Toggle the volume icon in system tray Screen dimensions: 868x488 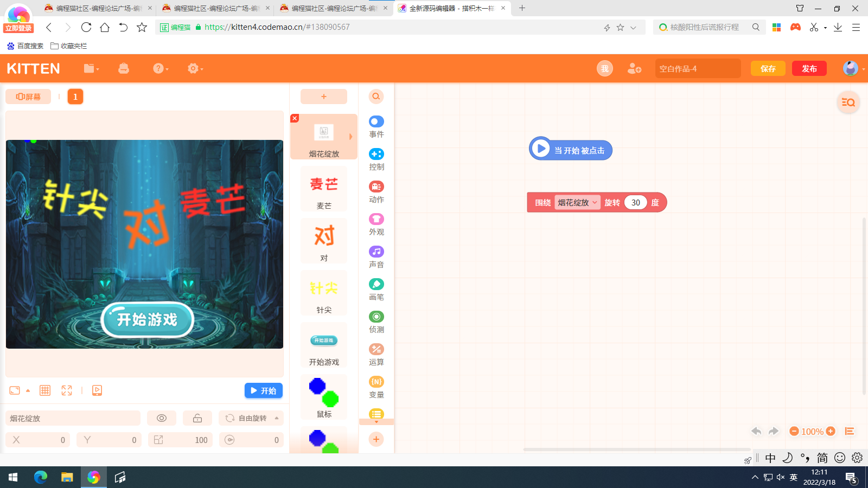(781, 477)
